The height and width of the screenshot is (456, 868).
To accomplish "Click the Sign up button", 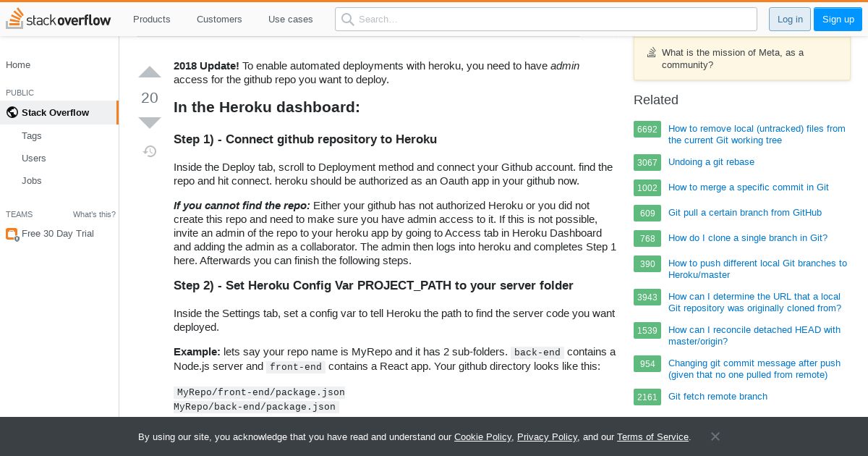I will click(x=838, y=19).
